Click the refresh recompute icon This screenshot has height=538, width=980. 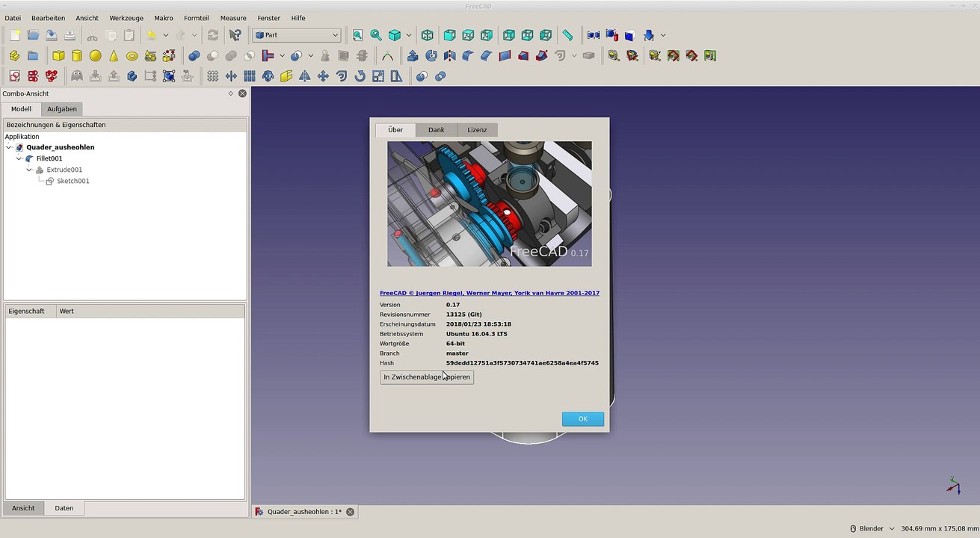pos(213,35)
